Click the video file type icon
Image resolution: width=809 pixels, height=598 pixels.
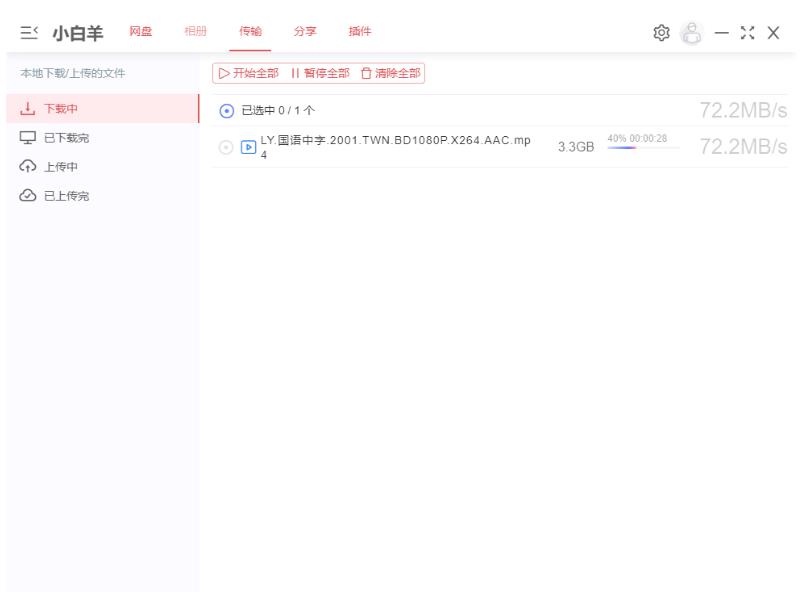(248, 148)
